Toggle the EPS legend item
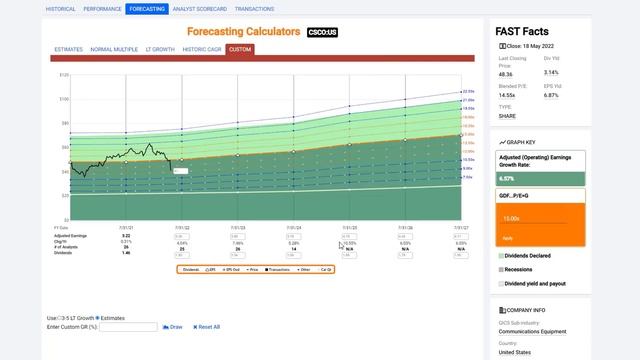This screenshot has width=640, height=360. point(210,270)
